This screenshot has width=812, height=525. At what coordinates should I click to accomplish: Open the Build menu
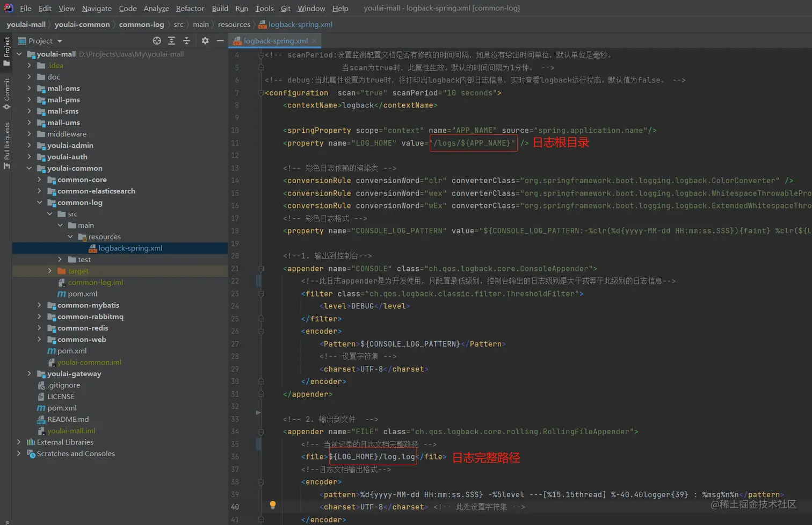[x=220, y=9]
